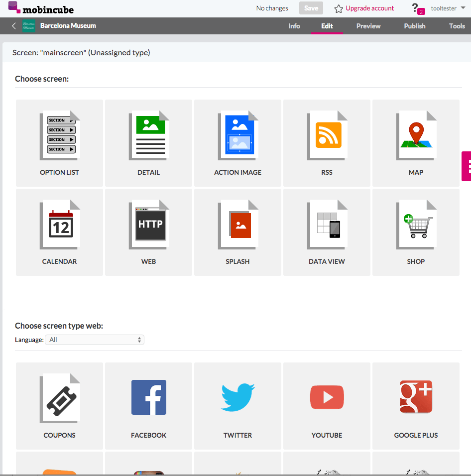Expand the tooltester account menu
This screenshot has width=471, height=476.
[448, 8]
